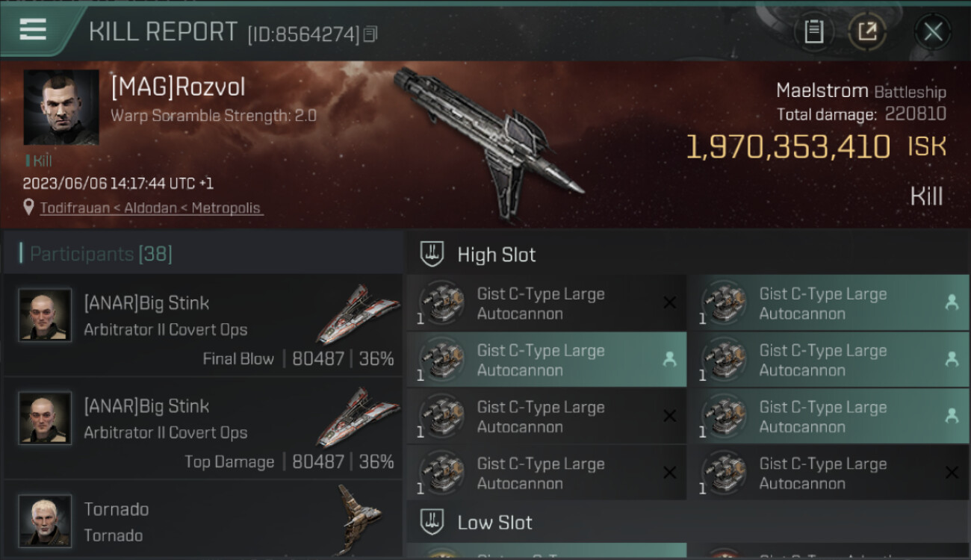The image size is (971, 560).
Task: Select highlighted left-column autocannon with person icon
Action: [546, 359]
